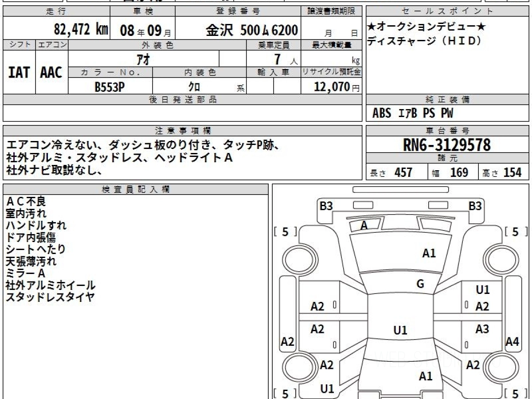
Task: Click the 輸入車 header
Action: [274, 72]
